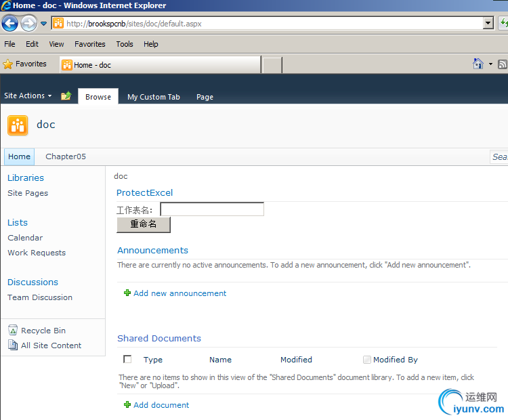
Task: Switch to My Custom Tab ribbon tab
Action: pos(154,97)
